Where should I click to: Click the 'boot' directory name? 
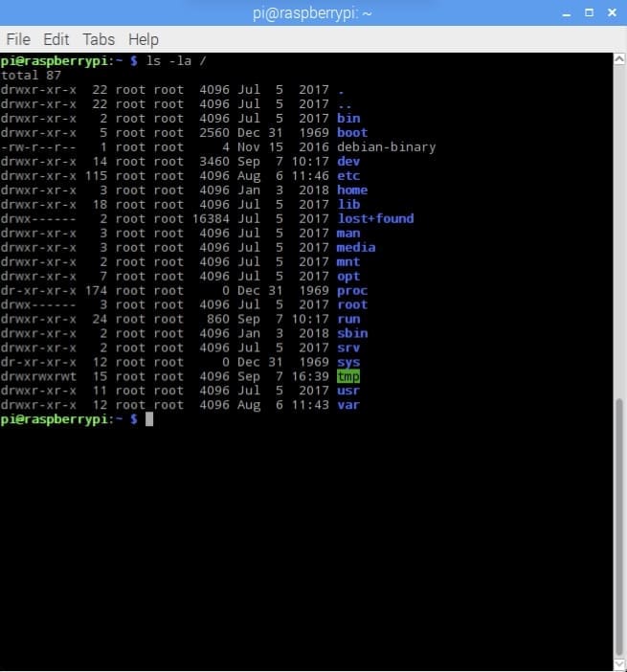(x=352, y=132)
